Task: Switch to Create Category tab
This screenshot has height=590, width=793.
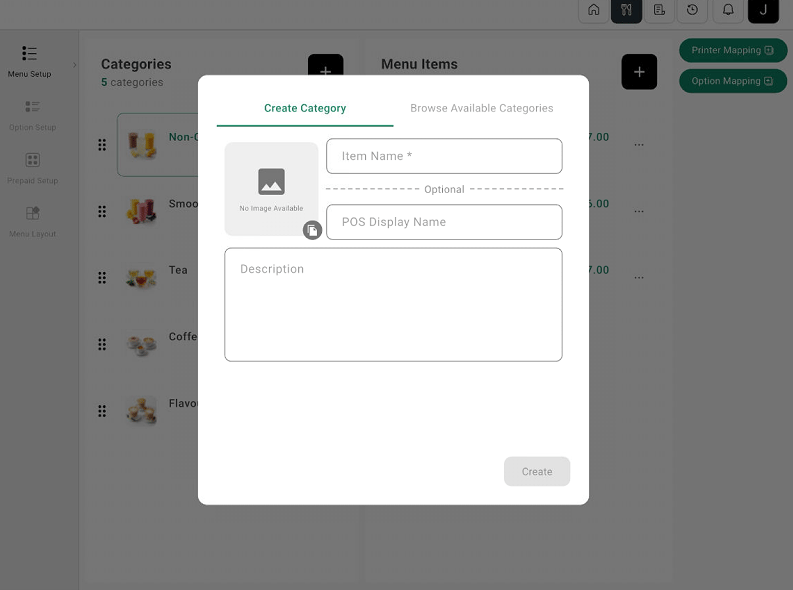Action: pyautogui.click(x=305, y=108)
